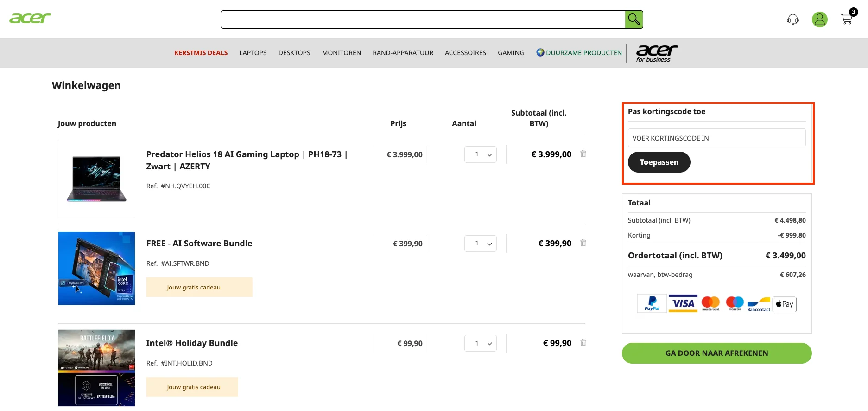Remove AI Software Bundle using trash icon
Viewport: 868px width, 411px height.
583,243
